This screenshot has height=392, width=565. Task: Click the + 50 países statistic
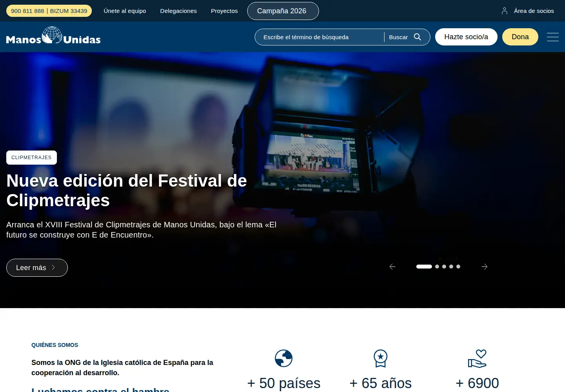tap(284, 383)
